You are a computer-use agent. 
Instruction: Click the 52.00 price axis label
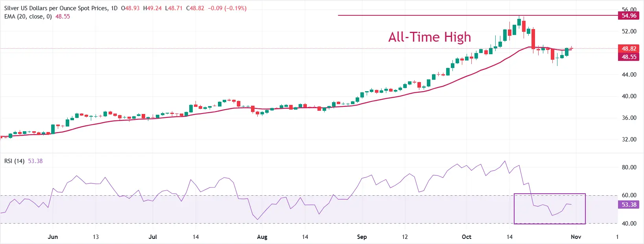click(x=629, y=31)
